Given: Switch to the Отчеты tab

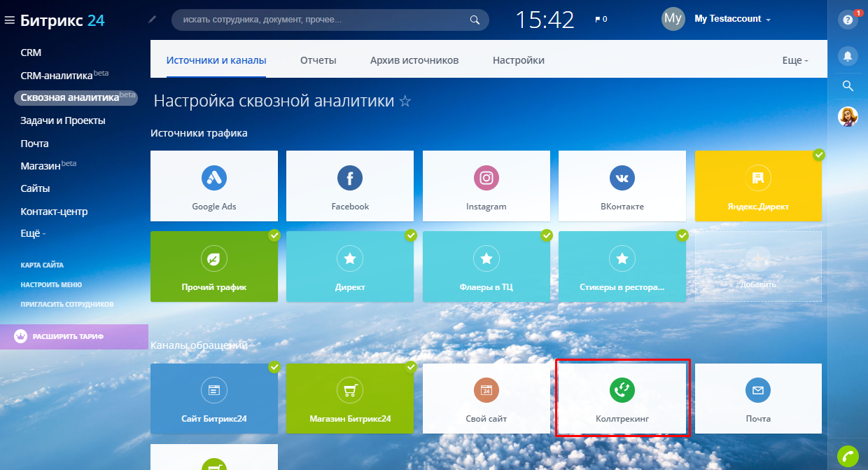Looking at the screenshot, I should pos(318,60).
